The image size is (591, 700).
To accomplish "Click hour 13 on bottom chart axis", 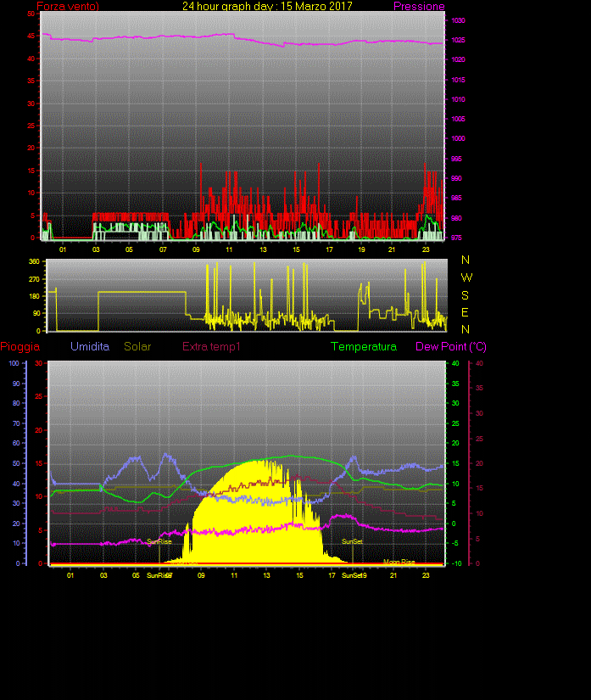I will pyautogui.click(x=266, y=575).
